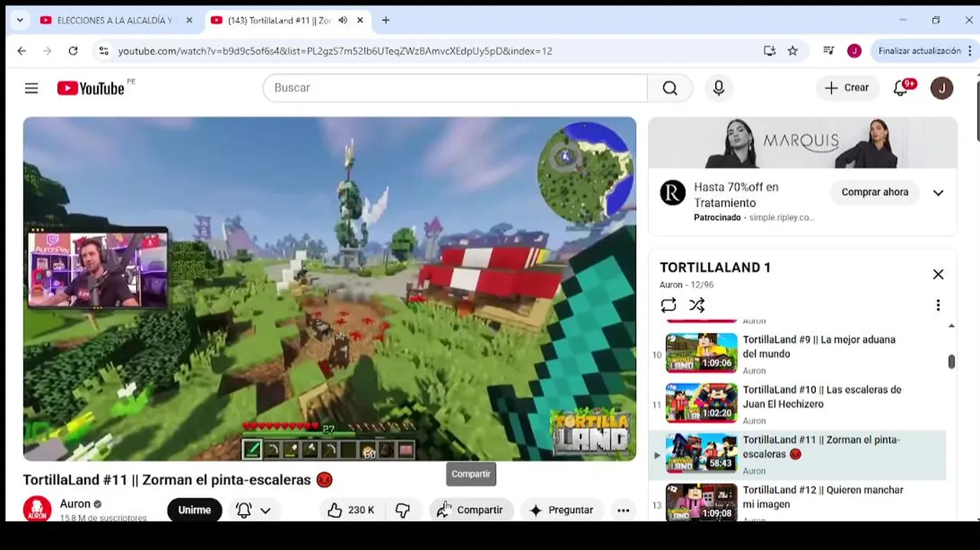Click the playlist scroll up arrow
This screenshot has height=550, width=980.
(951, 326)
